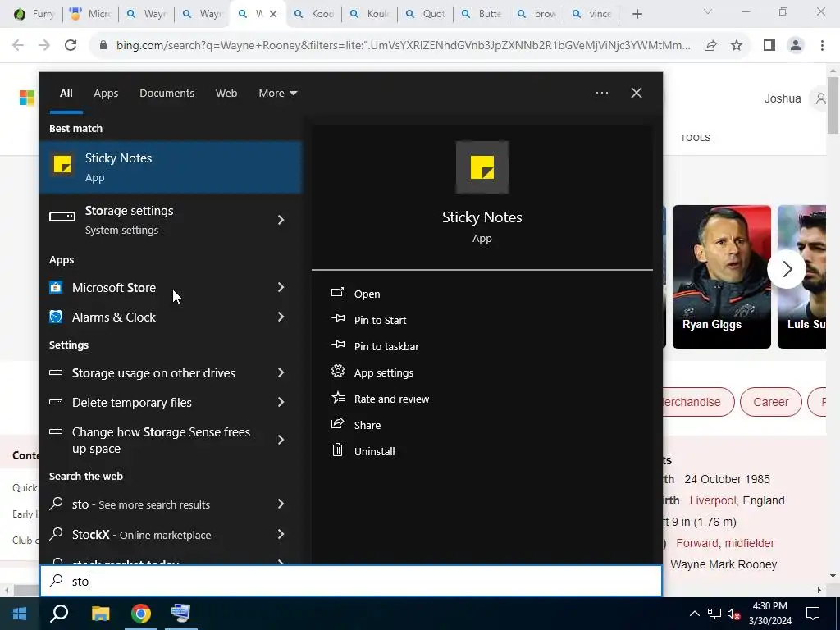Open Storage usage on other drives setting

click(153, 373)
